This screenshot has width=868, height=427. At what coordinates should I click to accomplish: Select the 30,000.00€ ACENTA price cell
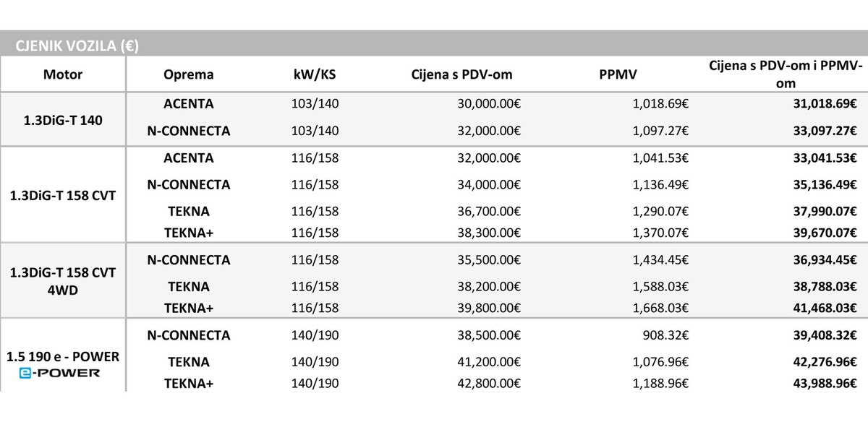[490, 104]
